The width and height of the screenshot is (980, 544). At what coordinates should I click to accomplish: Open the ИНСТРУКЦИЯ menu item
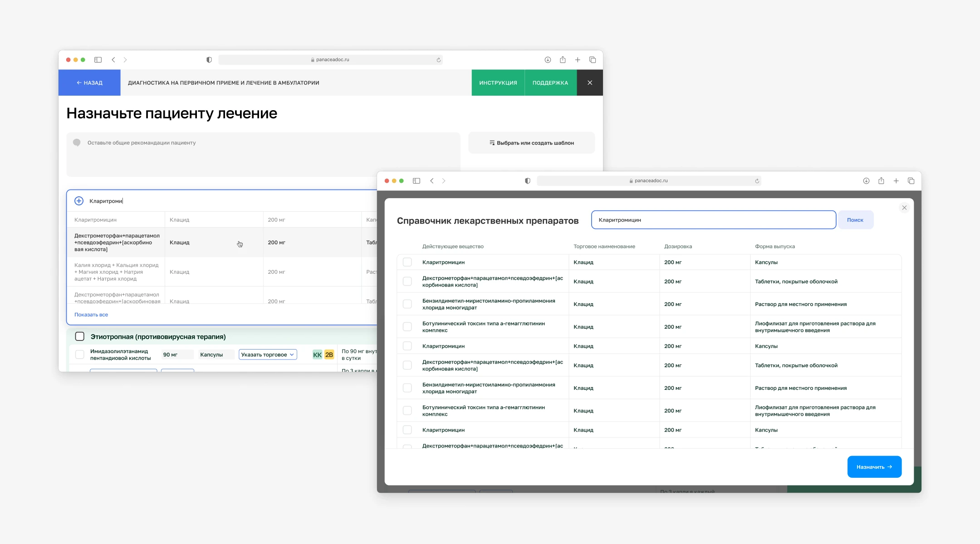point(498,83)
